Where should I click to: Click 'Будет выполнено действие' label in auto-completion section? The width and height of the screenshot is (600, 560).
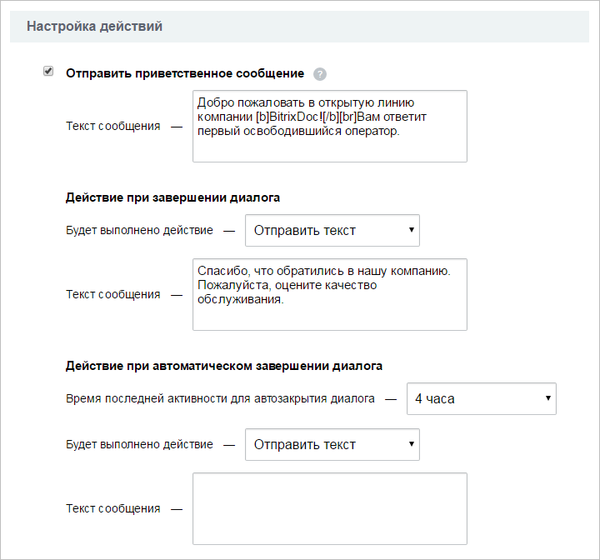139,444
